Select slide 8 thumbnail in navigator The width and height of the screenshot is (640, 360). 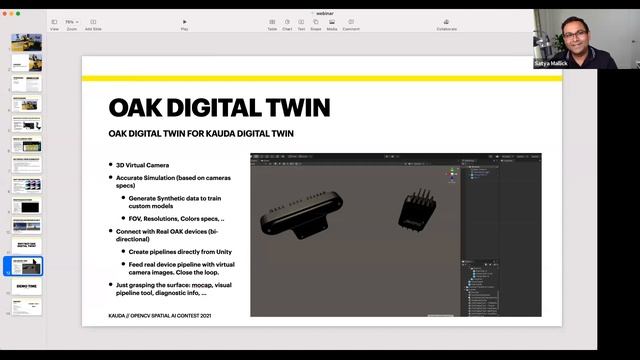[x=27, y=185]
